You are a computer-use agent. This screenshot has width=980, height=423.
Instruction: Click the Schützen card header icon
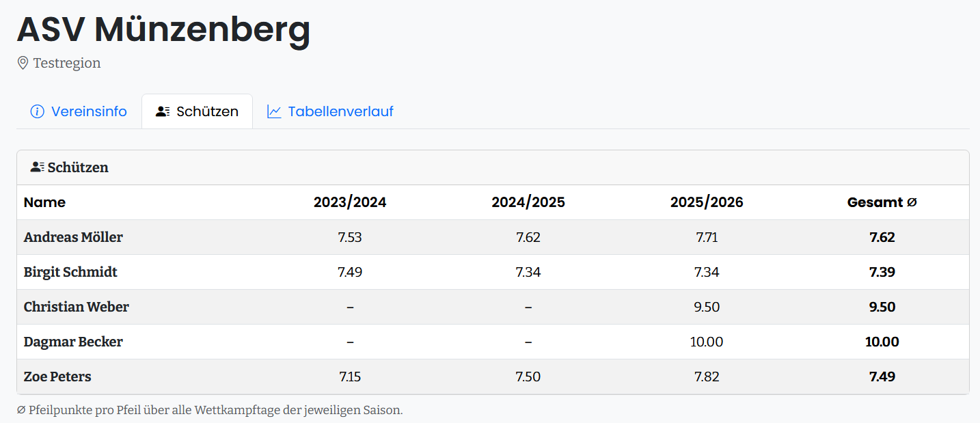tap(37, 167)
